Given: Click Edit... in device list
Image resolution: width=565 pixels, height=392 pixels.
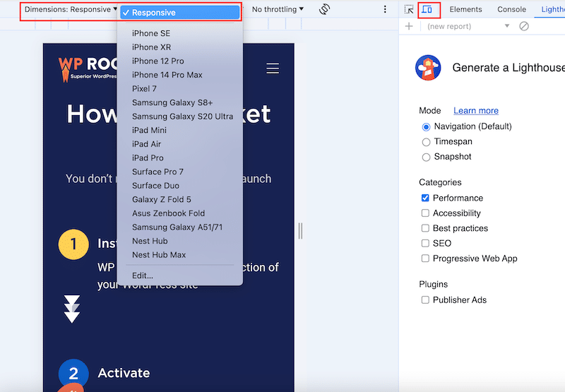Looking at the screenshot, I should tap(143, 275).
